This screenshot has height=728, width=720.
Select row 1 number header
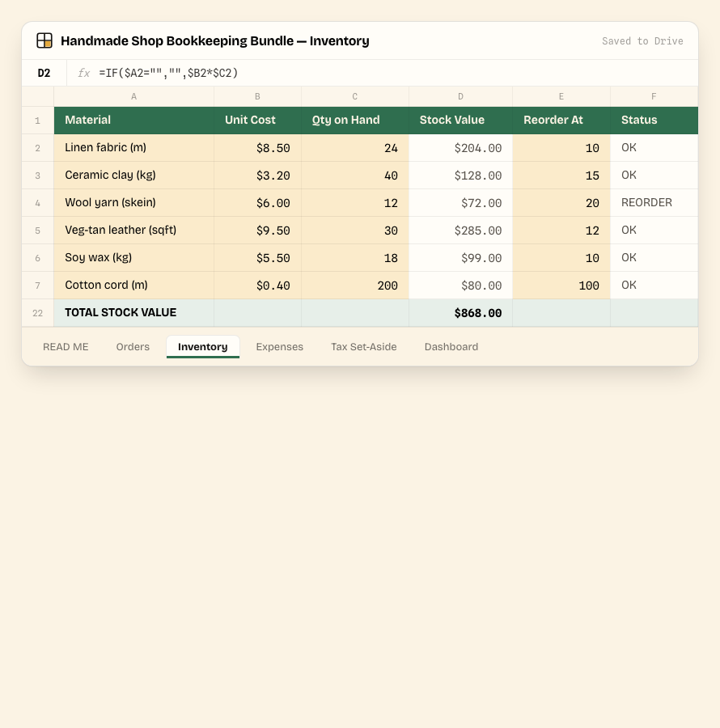pos(37,121)
